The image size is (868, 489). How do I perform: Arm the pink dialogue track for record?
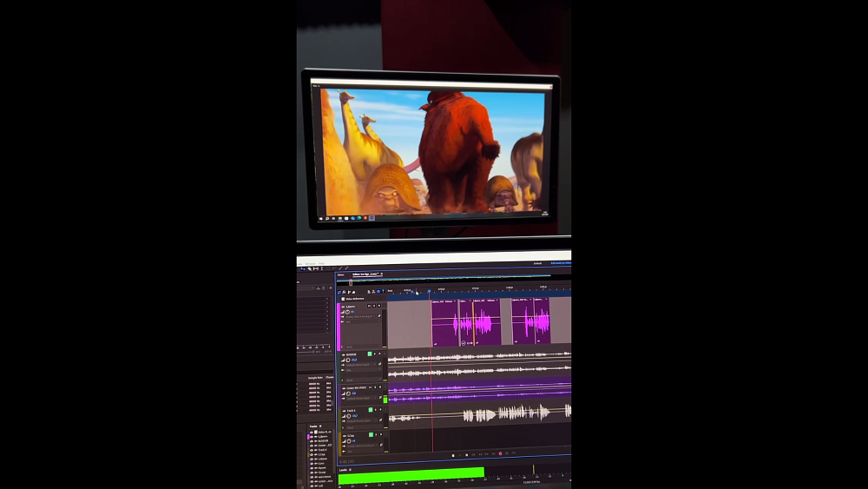(x=379, y=306)
